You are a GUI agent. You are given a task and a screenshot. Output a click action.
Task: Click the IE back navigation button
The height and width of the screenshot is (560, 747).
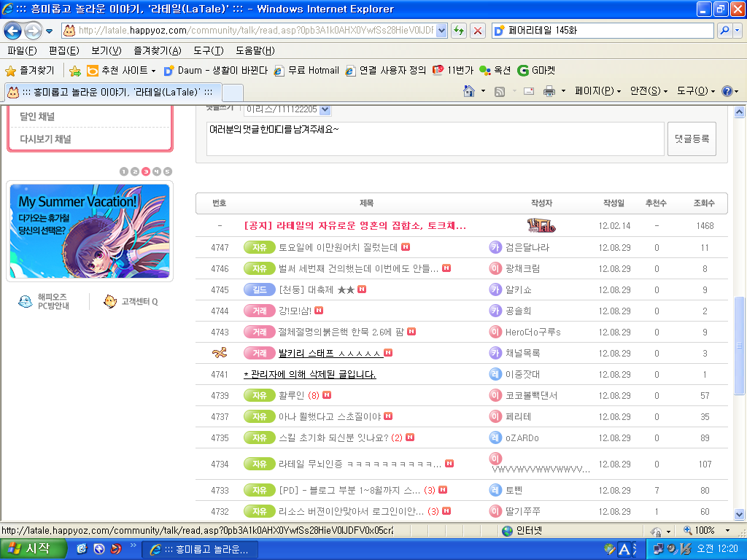tap(13, 31)
